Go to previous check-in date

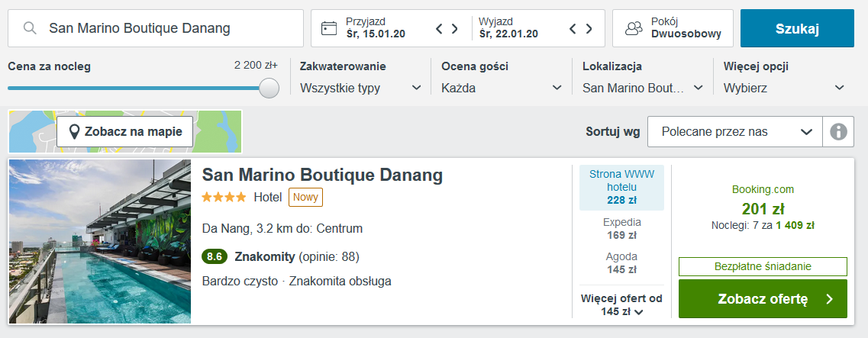coord(440,28)
